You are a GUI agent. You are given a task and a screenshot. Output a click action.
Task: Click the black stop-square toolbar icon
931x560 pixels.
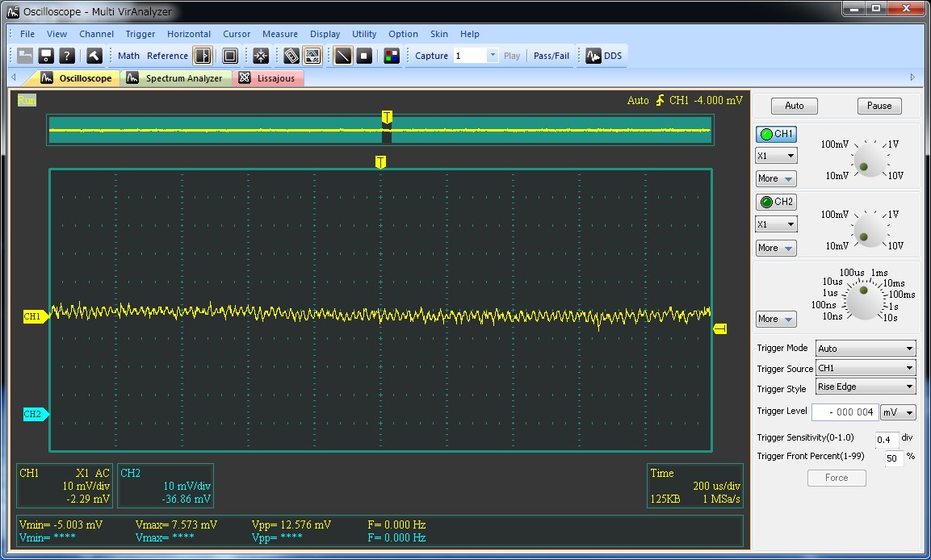coord(364,56)
